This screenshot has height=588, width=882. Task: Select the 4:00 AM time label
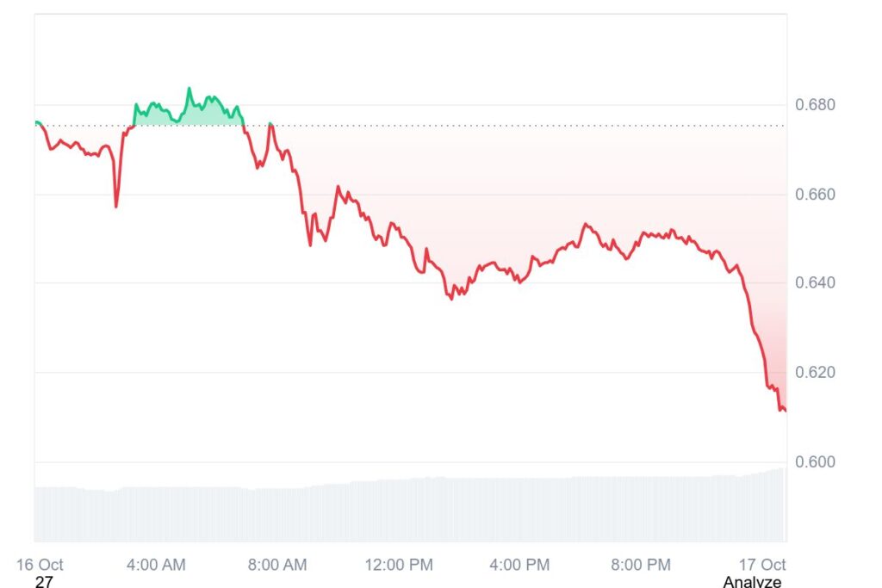point(156,565)
